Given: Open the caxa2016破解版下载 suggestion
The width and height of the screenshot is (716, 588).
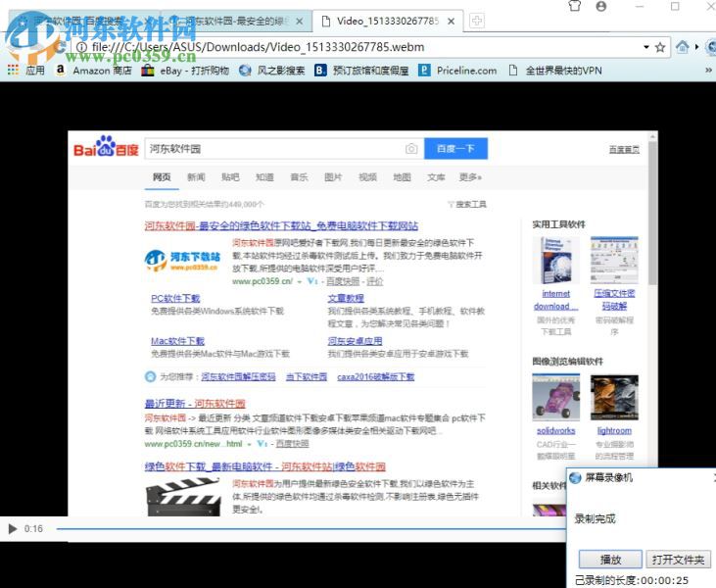Looking at the screenshot, I should [376, 377].
